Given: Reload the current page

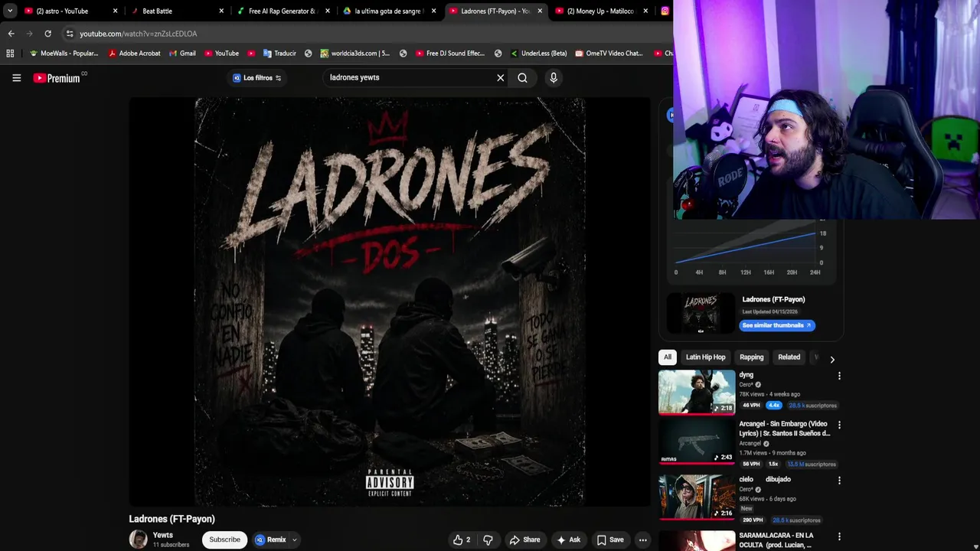Looking at the screenshot, I should tap(47, 34).
